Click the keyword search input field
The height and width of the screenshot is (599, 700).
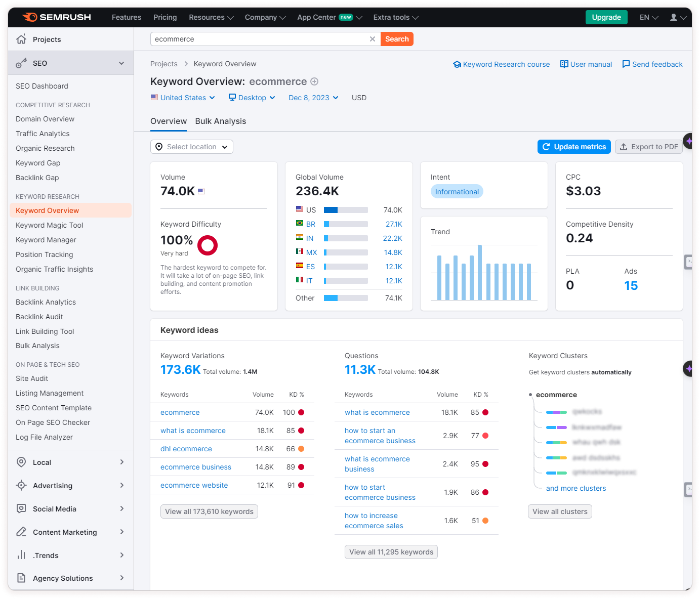point(258,39)
